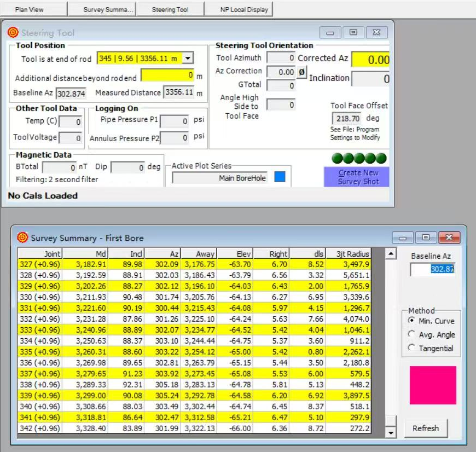Image resolution: width=476 pixels, height=452 pixels.
Task: Choose the Tangential method option
Action: (x=412, y=348)
